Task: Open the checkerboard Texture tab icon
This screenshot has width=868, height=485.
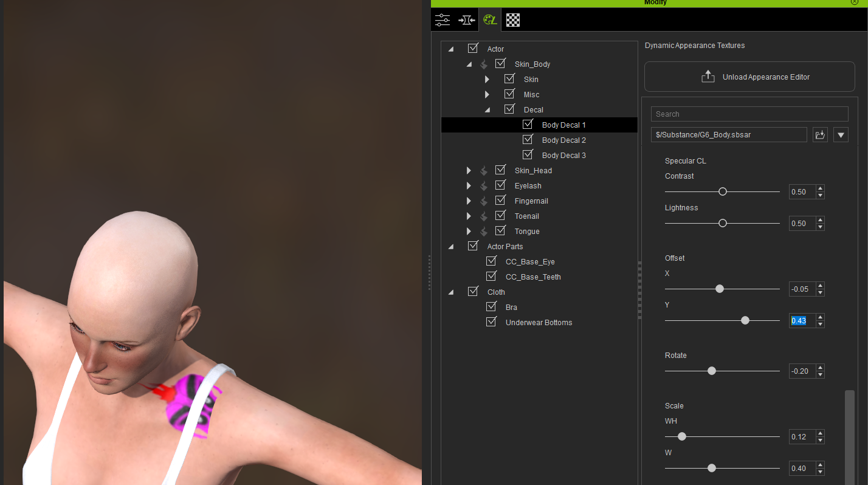Action: pos(513,20)
